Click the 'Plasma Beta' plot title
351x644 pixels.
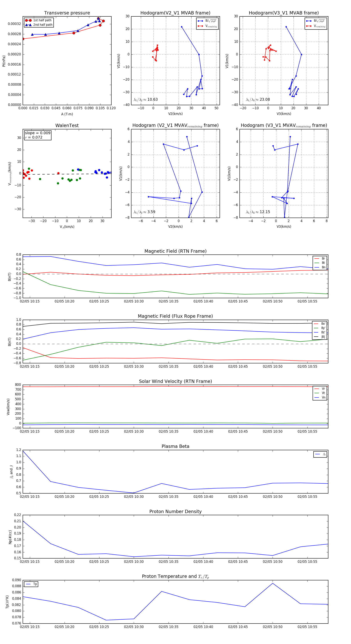[175, 446]
